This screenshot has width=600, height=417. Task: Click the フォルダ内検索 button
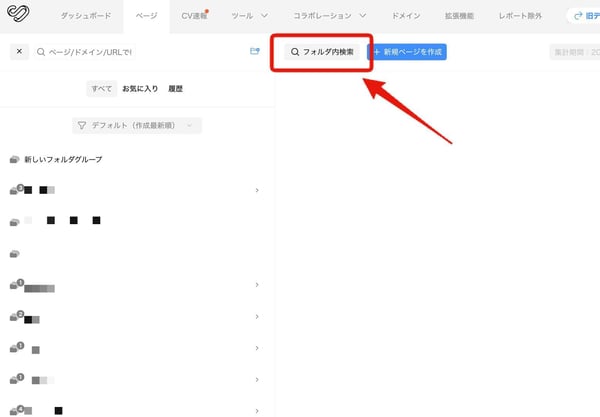click(x=322, y=52)
